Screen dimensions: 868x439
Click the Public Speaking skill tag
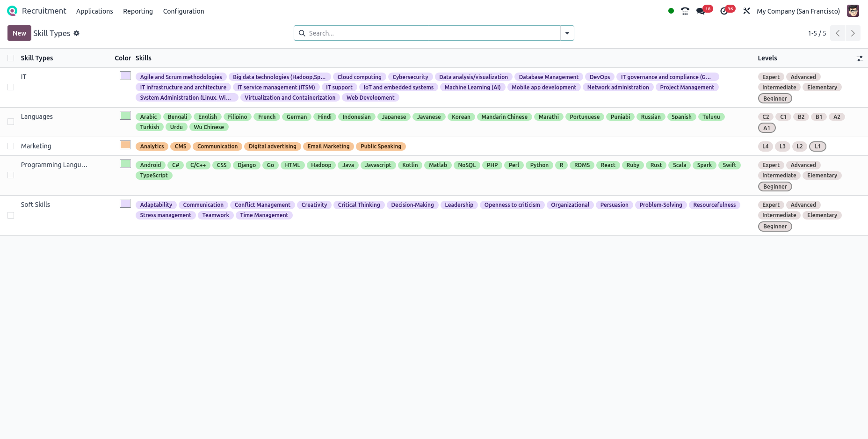pyautogui.click(x=381, y=146)
